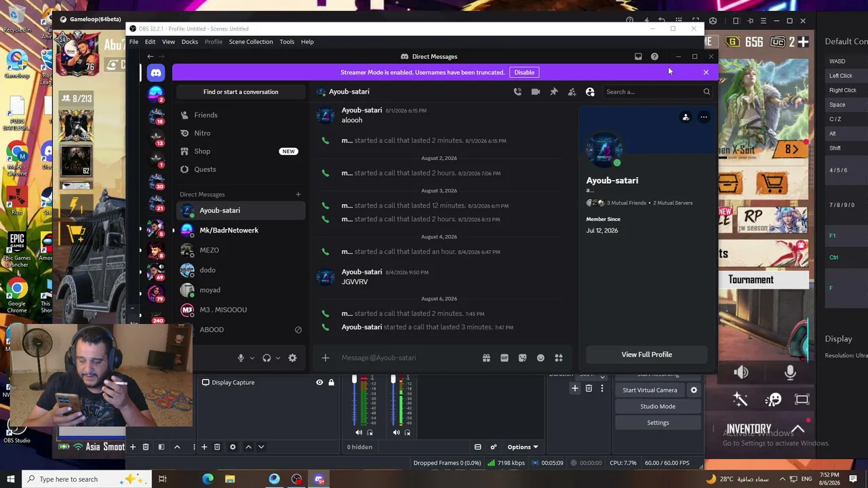This screenshot has width=868, height=488.
Task: Open OBS mixer Options dropdown
Action: tap(522, 447)
